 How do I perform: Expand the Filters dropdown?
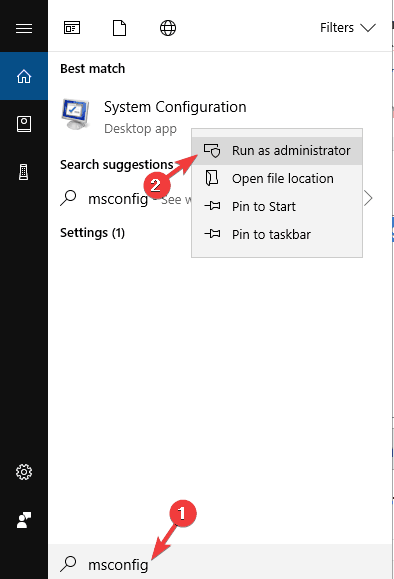tap(347, 28)
